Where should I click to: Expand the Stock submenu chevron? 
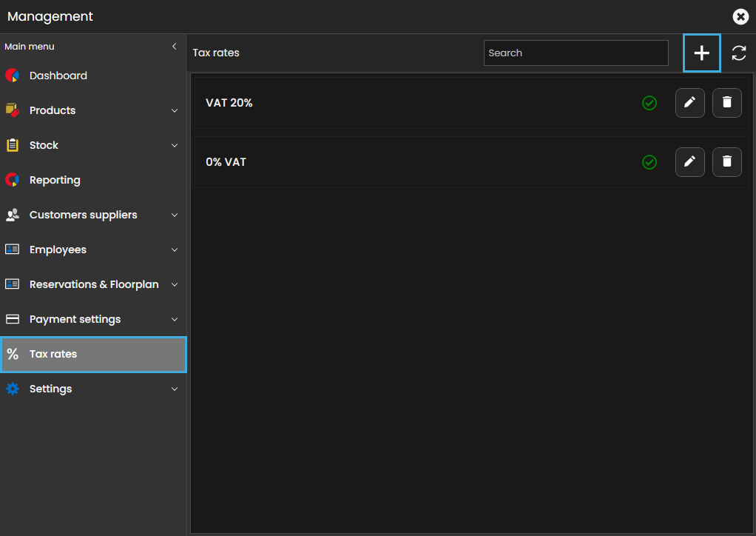click(175, 145)
